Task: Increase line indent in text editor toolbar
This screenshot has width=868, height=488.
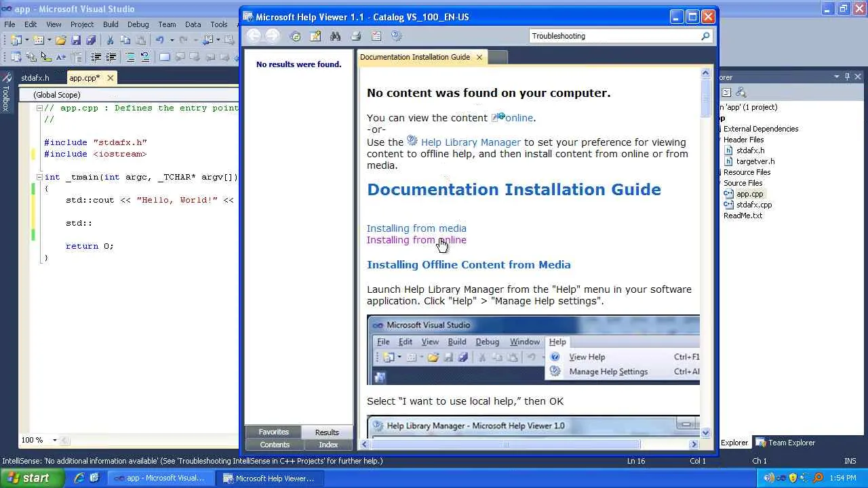Action: click(x=111, y=58)
